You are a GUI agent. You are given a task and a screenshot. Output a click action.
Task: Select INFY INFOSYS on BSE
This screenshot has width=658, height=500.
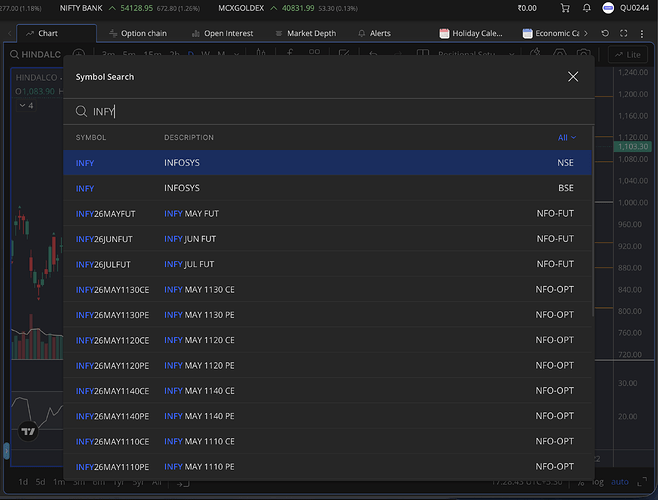(x=327, y=188)
